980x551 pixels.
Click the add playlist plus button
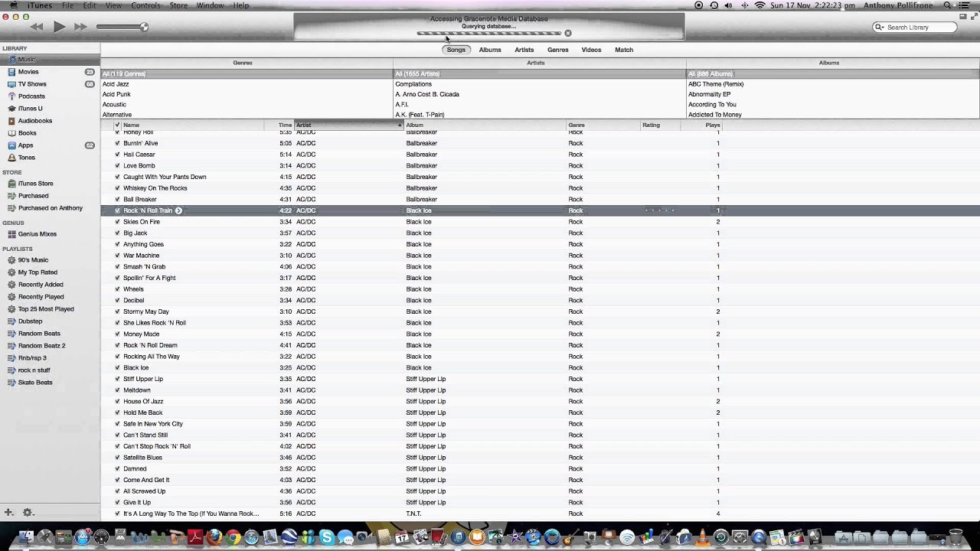point(8,513)
